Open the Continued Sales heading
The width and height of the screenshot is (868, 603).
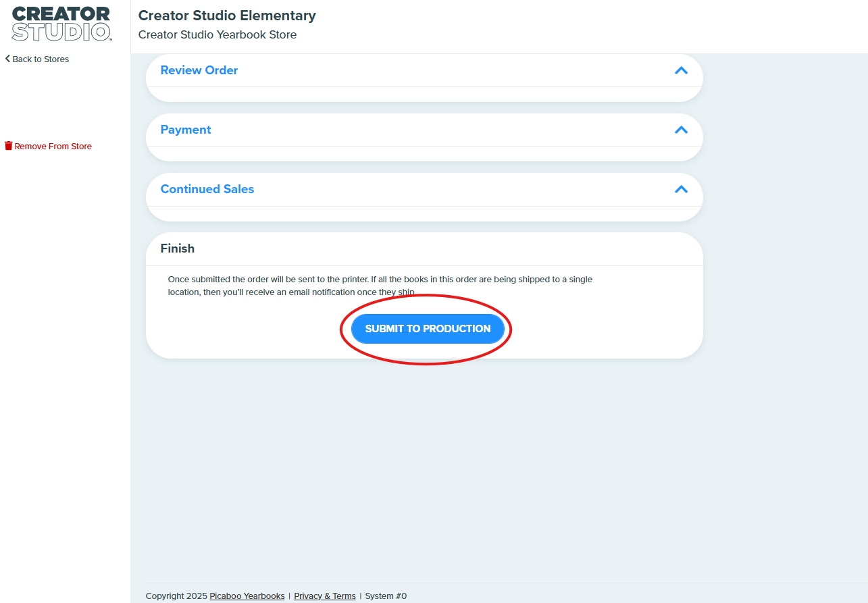click(x=207, y=189)
